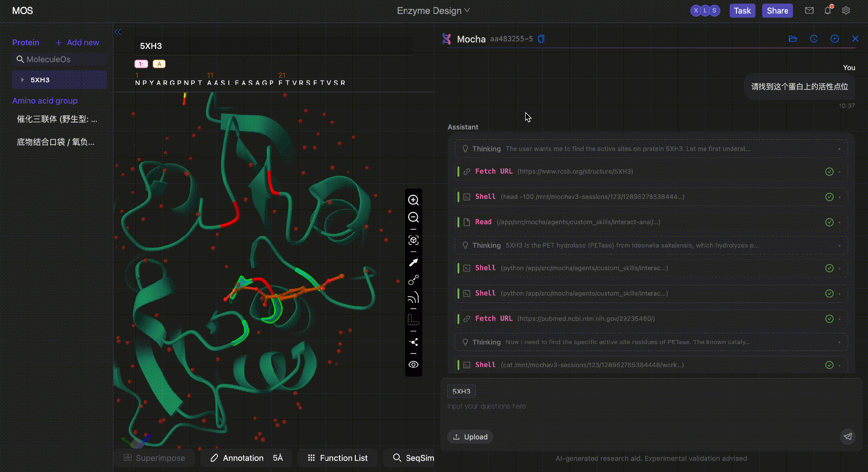Click the MoleculeOs search field
The image size is (868, 472).
coord(60,59)
